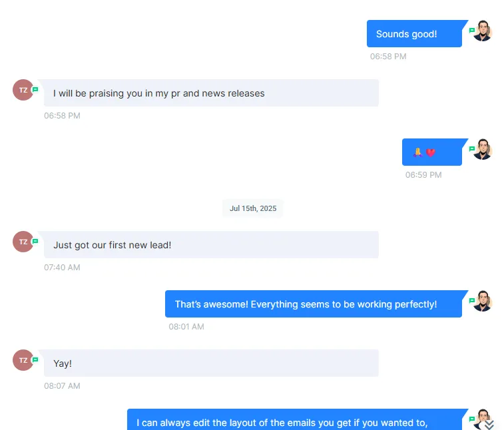This screenshot has height=430, width=504.
Task: Click green chat badge on TZ avatar by praising message
Action: [x=35, y=90]
